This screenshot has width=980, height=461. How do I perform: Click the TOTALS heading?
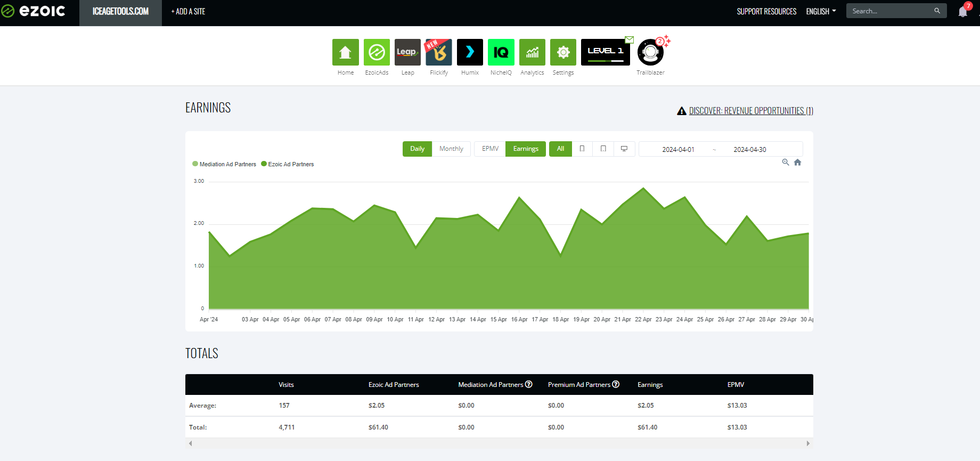click(202, 353)
